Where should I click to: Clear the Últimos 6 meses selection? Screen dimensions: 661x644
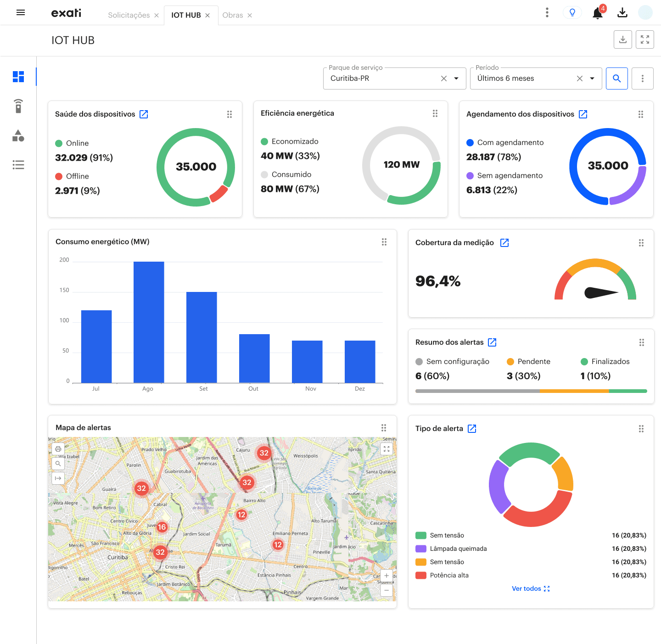[x=580, y=78]
